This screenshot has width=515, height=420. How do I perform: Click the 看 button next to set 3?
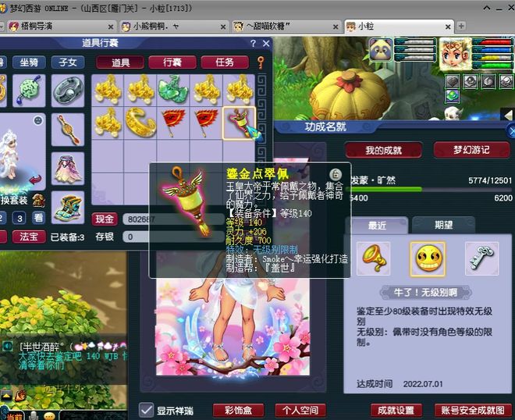coord(38,218)
